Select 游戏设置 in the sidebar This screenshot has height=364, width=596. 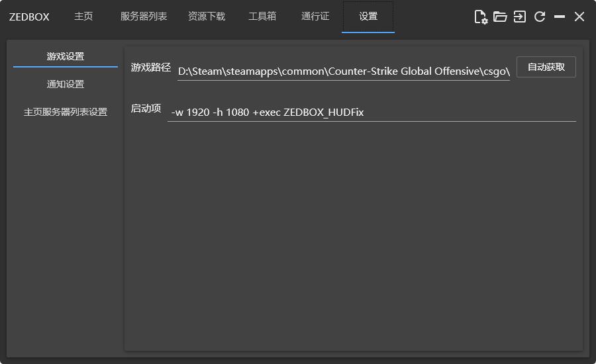[66, 57]
